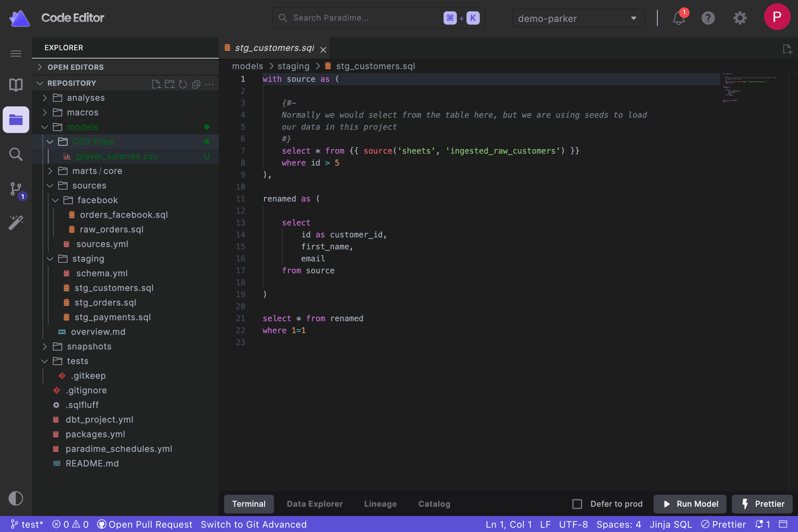Screen dimensions: 798x532
Task: Switch to the Lineage tab
Action: pos(380,504)
